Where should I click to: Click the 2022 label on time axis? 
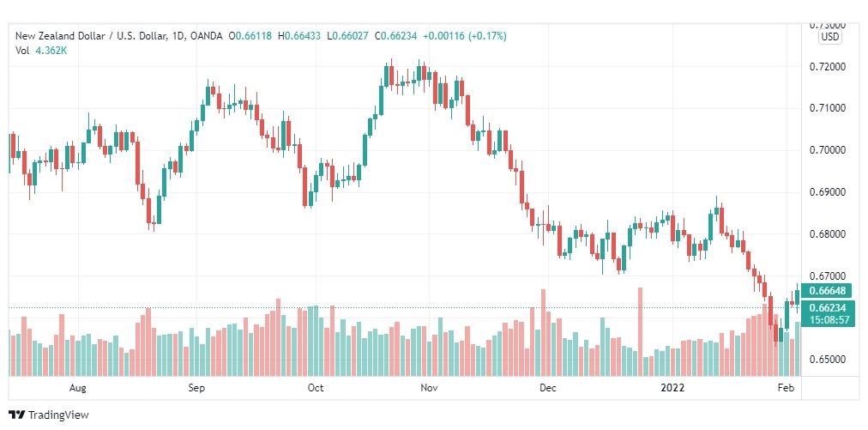click(673, 388)
